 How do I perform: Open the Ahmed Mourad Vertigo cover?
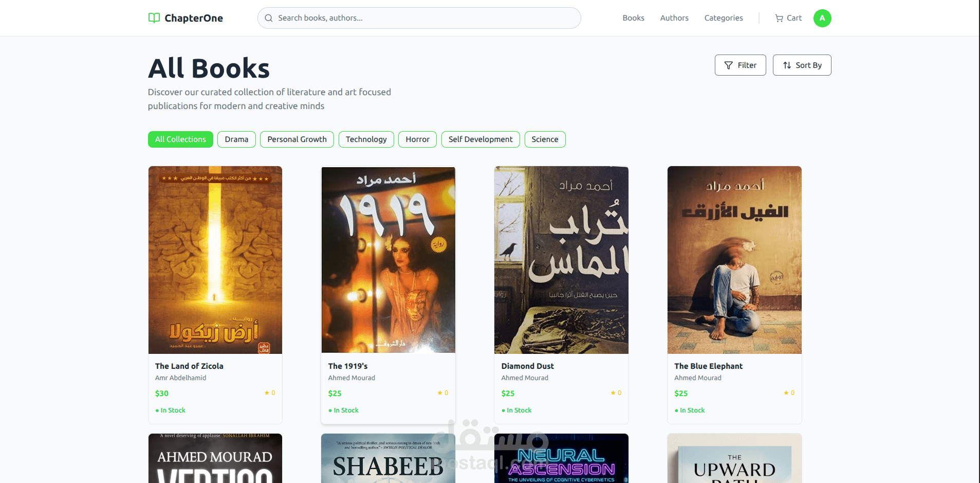pos(215,458)
